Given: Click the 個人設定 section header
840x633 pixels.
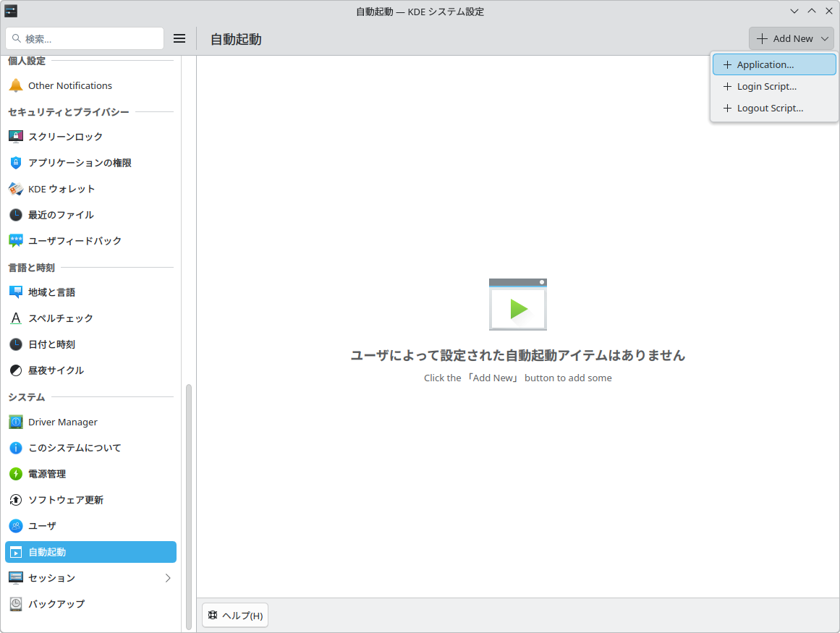Looking at the screenshot, I should pyautogui.click(x=27, y=61).
